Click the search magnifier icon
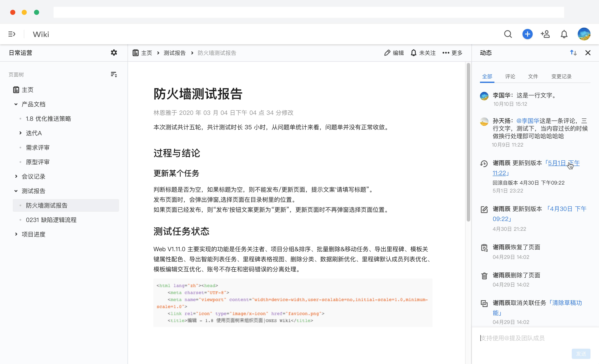This screenshot has width=599, height=364. pos(508,34)
